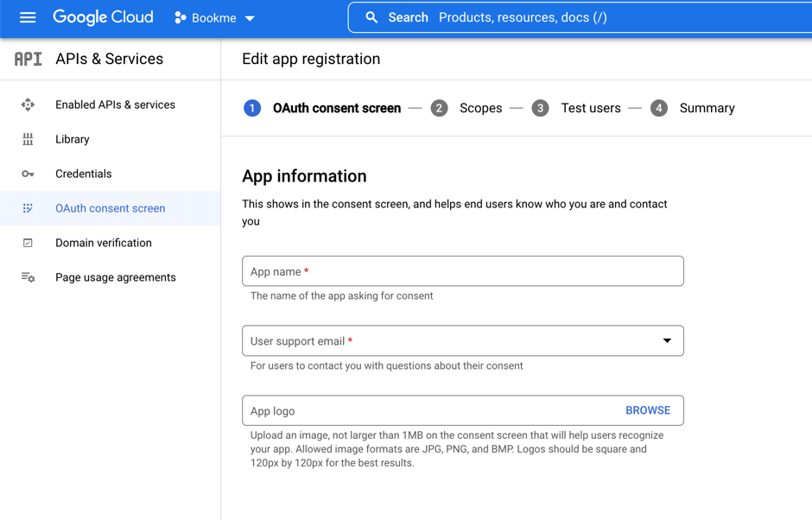Open the Bookme project selector dropdown

point(215,17)
